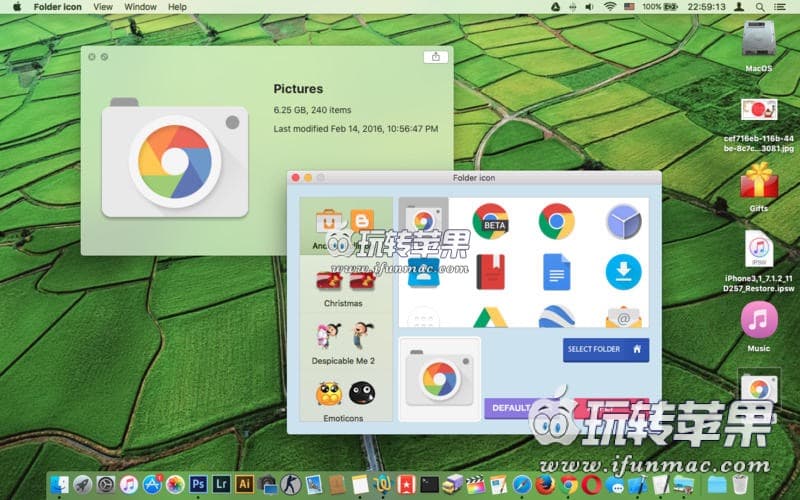Select the 3081.jpg file on the desktop
The image size is (800, 500).
[x=759, y=126]
